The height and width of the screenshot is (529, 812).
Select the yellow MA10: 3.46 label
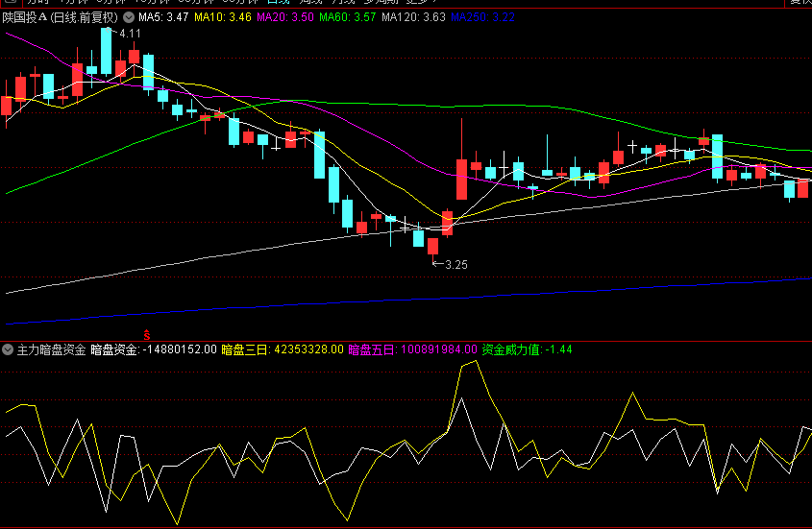coord(223,17)
